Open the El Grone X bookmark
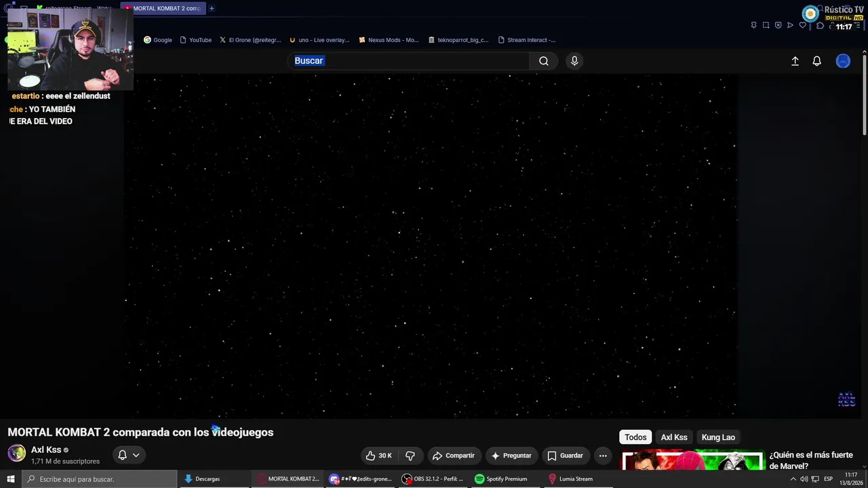The width and height of the screenshot is (868, 488). [250, 40]
